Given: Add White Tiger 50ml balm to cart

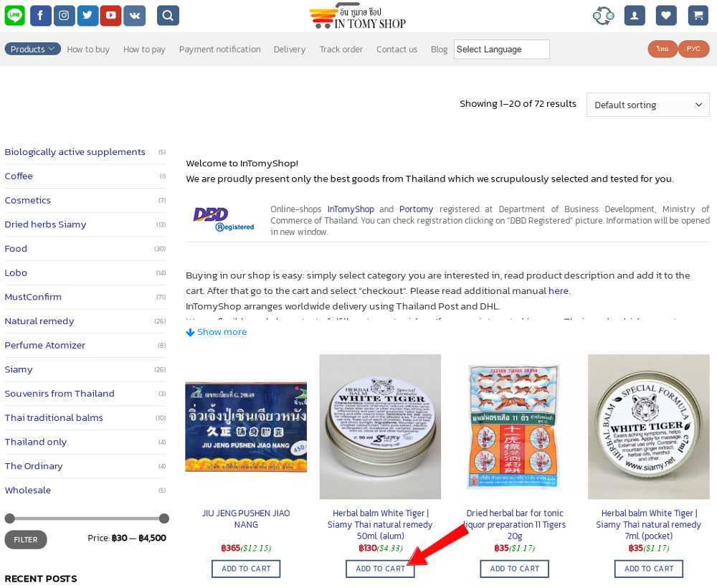Looking at the screenshot, I should (380, 569).
